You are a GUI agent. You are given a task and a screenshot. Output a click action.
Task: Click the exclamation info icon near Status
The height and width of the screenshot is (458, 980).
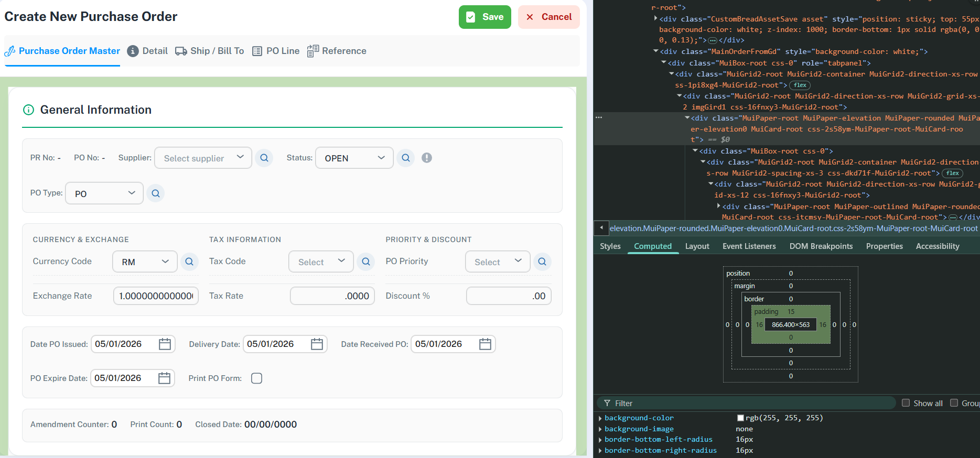(427, 158)
